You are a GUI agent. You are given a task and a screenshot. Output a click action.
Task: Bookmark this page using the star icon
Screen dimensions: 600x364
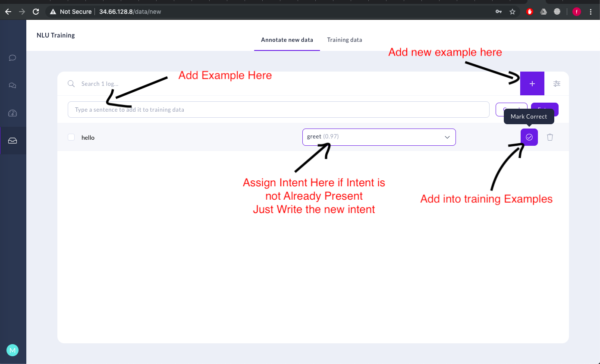point(512,12)
